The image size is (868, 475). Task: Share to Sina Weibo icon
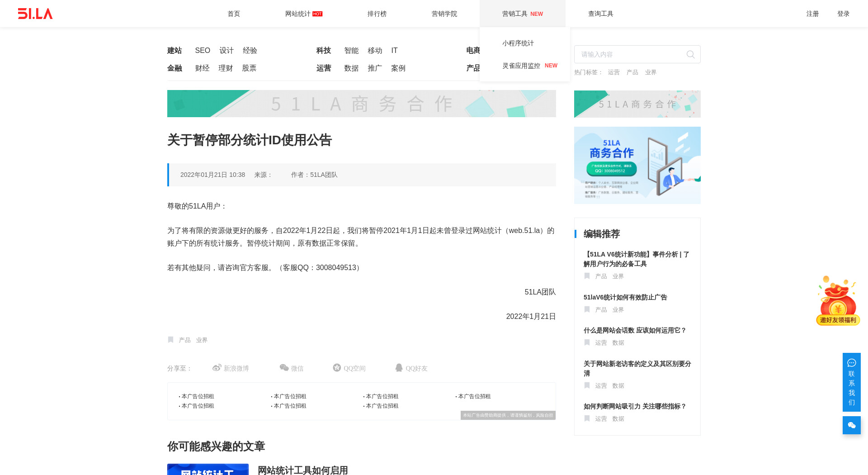[217, 368]
